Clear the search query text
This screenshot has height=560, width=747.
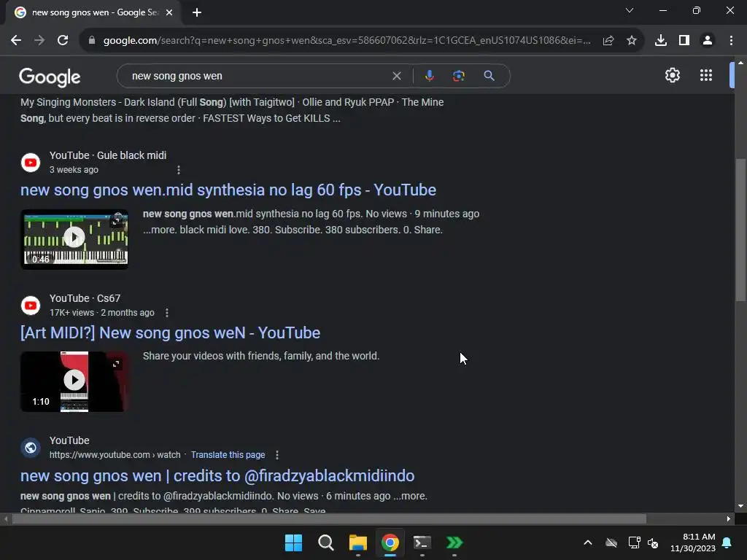396,76
